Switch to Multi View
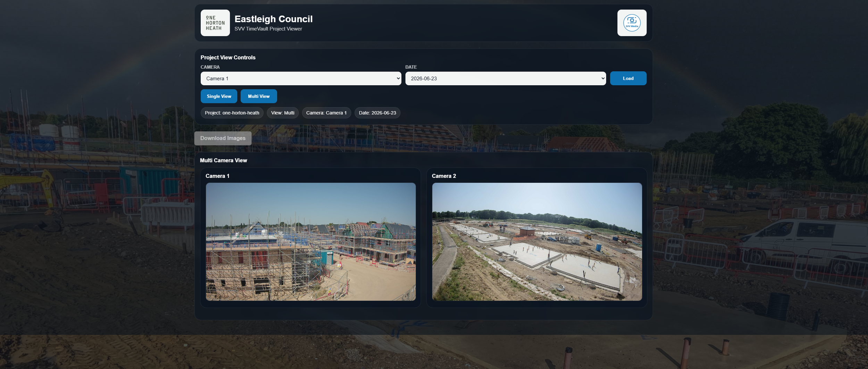 (x=259, y=96)
